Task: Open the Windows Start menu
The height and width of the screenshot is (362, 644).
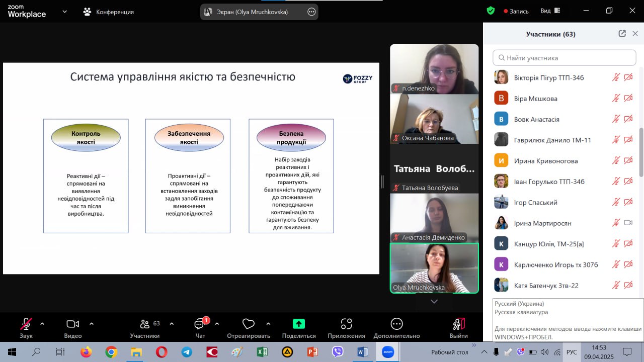Action: pos(12,352)
